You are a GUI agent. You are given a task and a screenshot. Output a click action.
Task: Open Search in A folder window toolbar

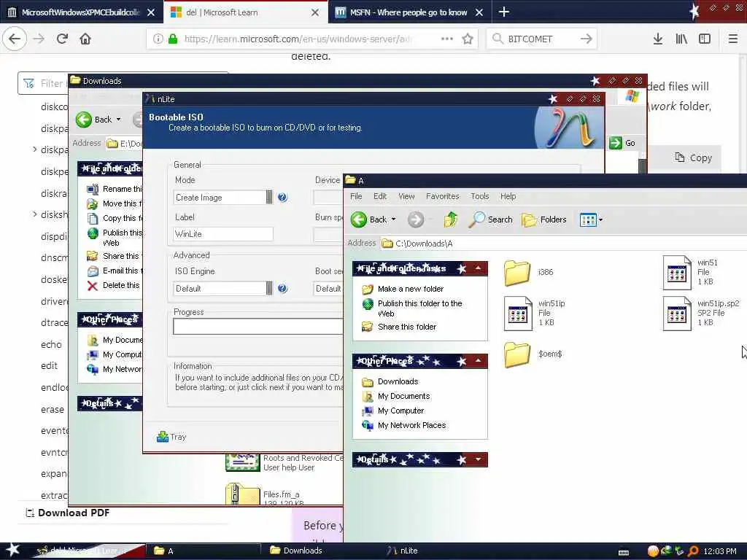click(x=491, y=219)
